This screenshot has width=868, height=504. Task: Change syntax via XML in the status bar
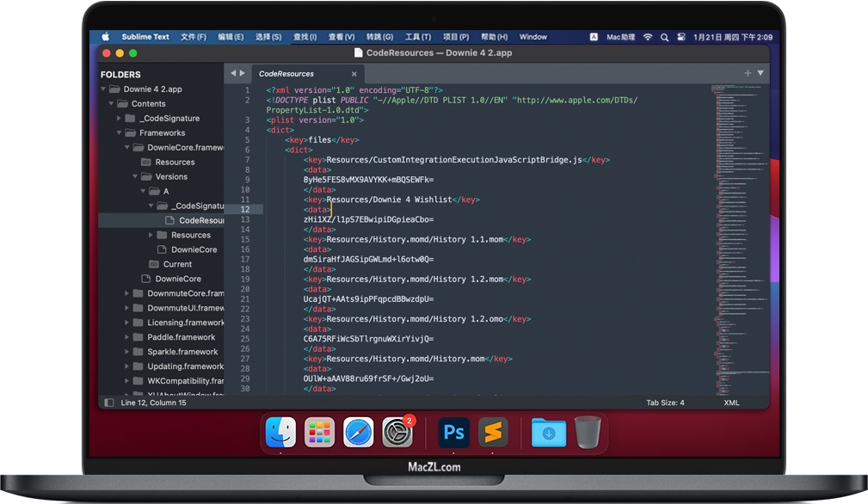click(x=731, y=403)
